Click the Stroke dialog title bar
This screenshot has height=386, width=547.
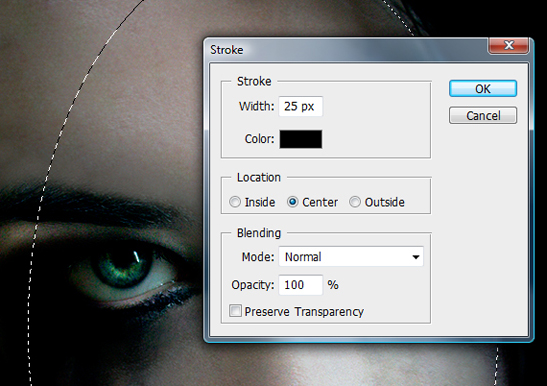345,50
